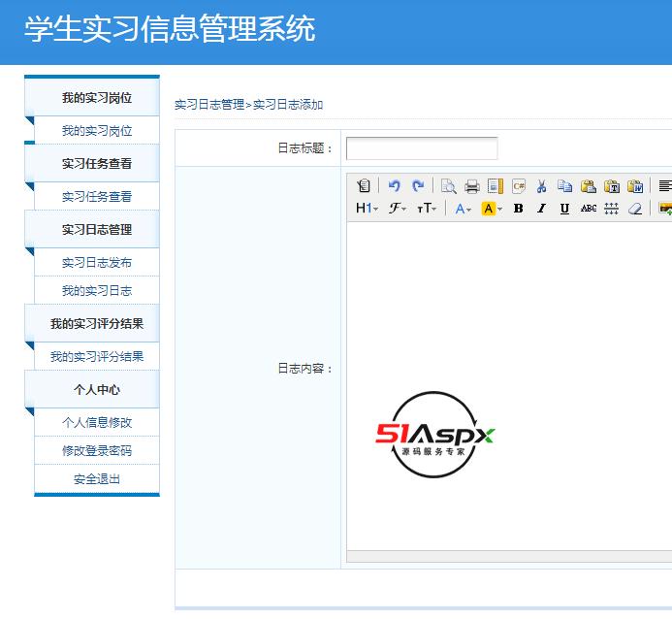
Task: Click the print icon in editor toolbar
Action: tap(472, 186)
